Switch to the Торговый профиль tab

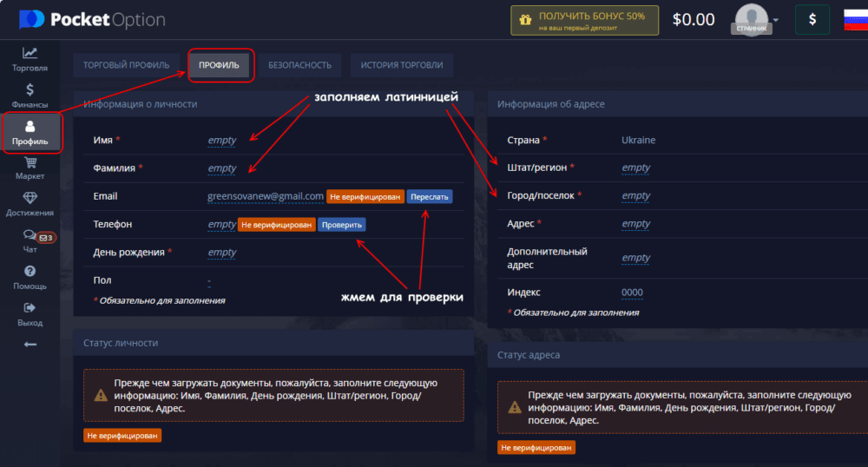click(x=128, y=65)
